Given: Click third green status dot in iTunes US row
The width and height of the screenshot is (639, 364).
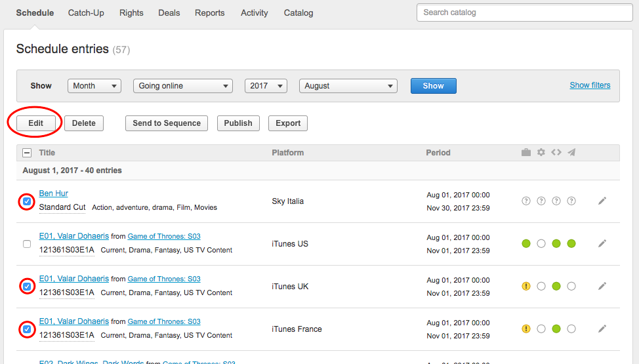Looking at the screenshot, I should 556,244.
